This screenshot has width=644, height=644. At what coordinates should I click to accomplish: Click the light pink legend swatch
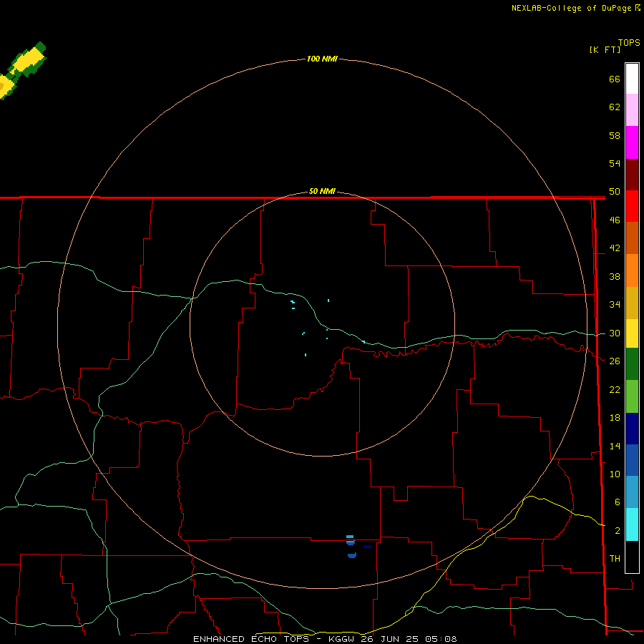pyautogui.click(x=632, y=109)
